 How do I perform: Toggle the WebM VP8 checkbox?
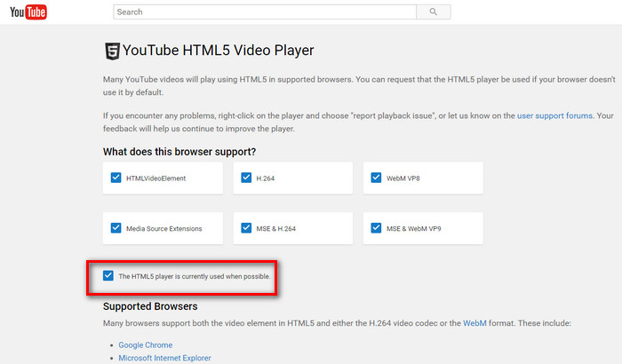point(376,178)
